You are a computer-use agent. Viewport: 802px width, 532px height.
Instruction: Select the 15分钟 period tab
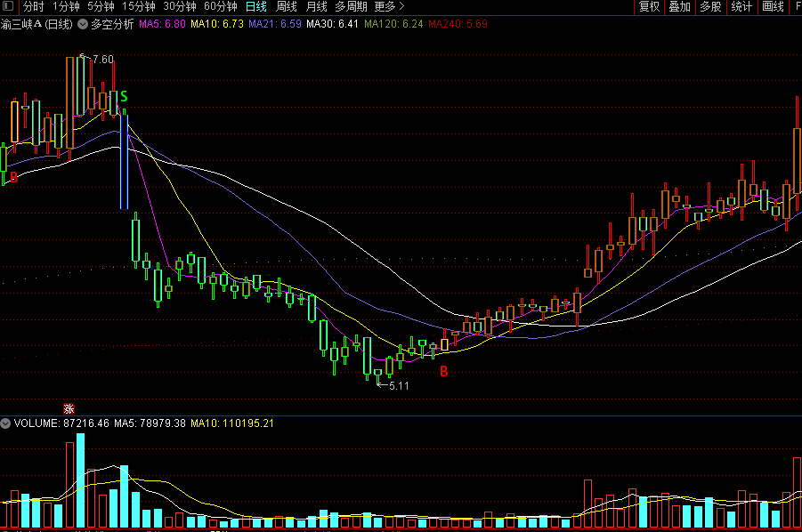tap(139, 6)
